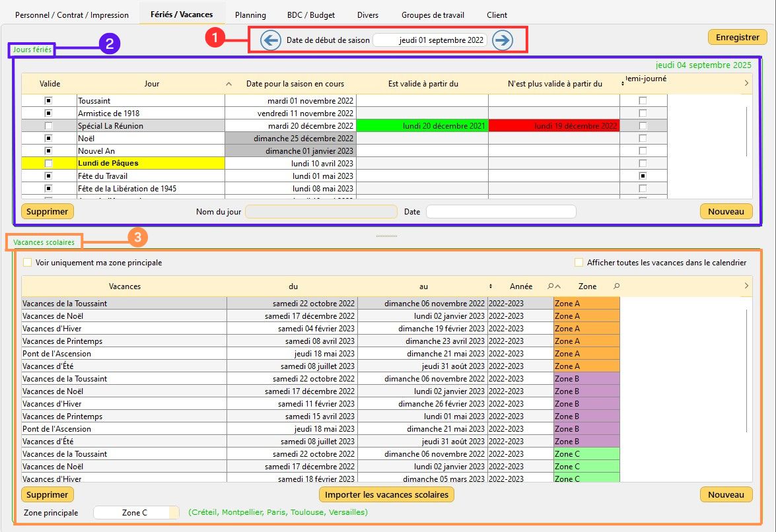Click the next season right arrow
The image size is (776, 532).
click(503, 40)
